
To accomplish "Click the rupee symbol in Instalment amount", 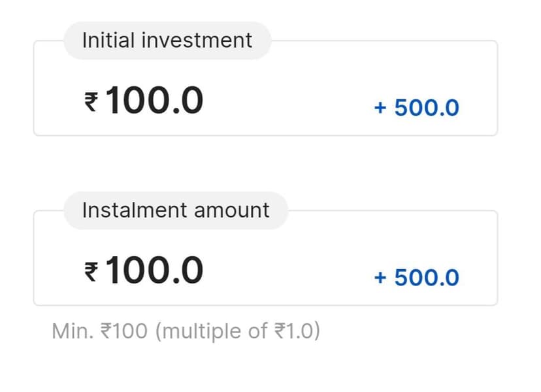I will (91, 272).
